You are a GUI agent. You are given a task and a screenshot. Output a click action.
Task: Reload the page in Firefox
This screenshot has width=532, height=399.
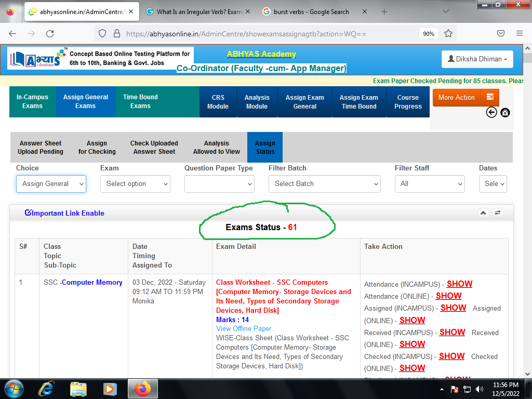click(50, 33)
